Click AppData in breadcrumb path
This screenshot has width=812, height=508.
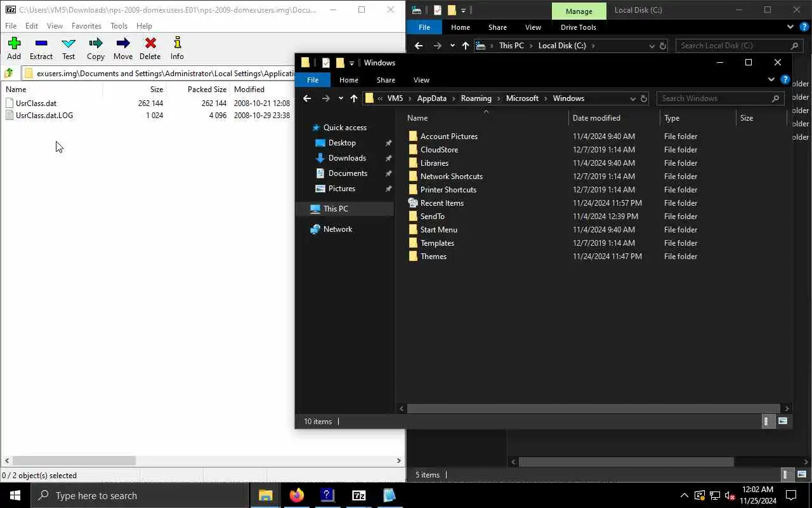pos(431,98)
